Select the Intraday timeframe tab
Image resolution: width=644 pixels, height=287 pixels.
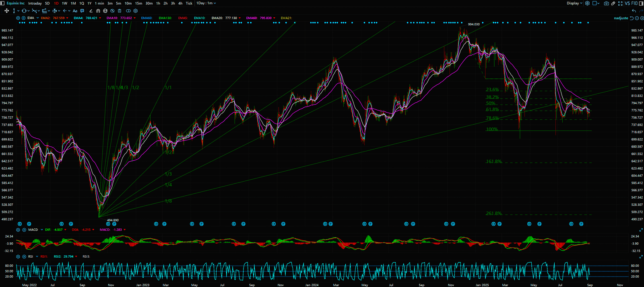coord(35,3)
